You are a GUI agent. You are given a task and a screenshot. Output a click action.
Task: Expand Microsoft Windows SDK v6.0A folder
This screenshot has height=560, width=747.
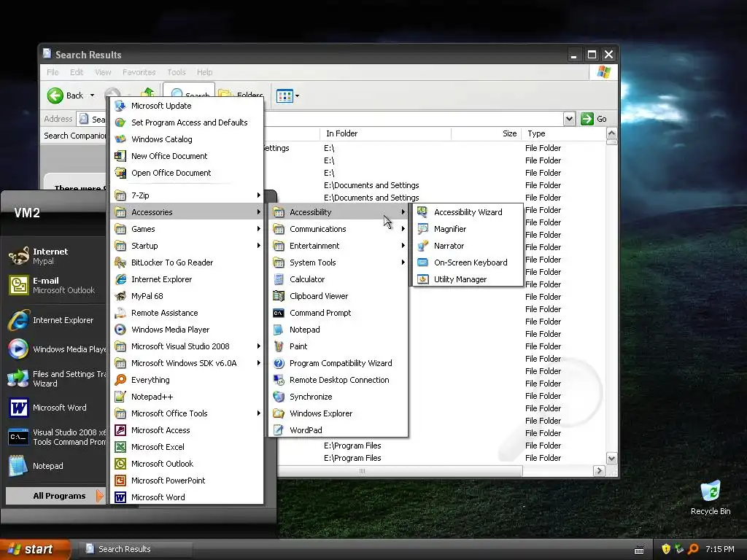(187, 363)
